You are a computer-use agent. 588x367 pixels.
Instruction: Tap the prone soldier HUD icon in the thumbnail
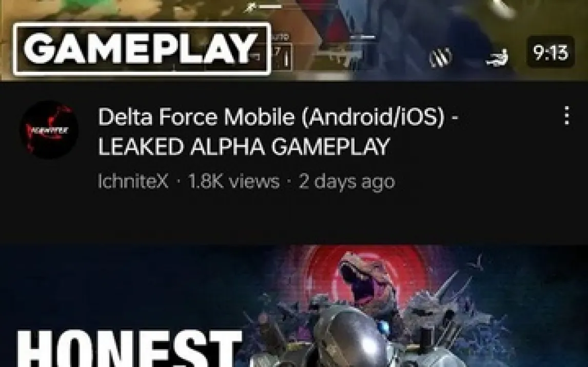tap(497, 58)
